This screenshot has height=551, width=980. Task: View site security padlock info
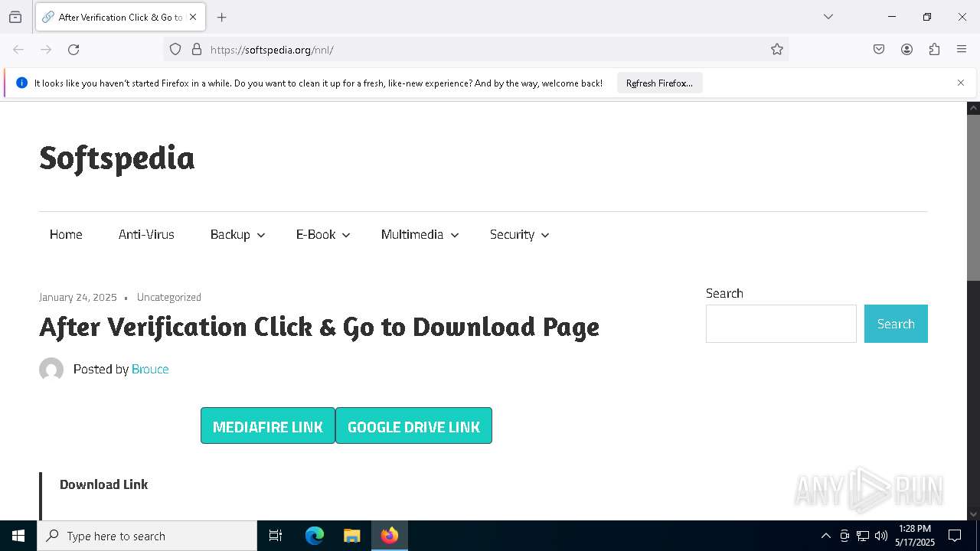(197, 50)
